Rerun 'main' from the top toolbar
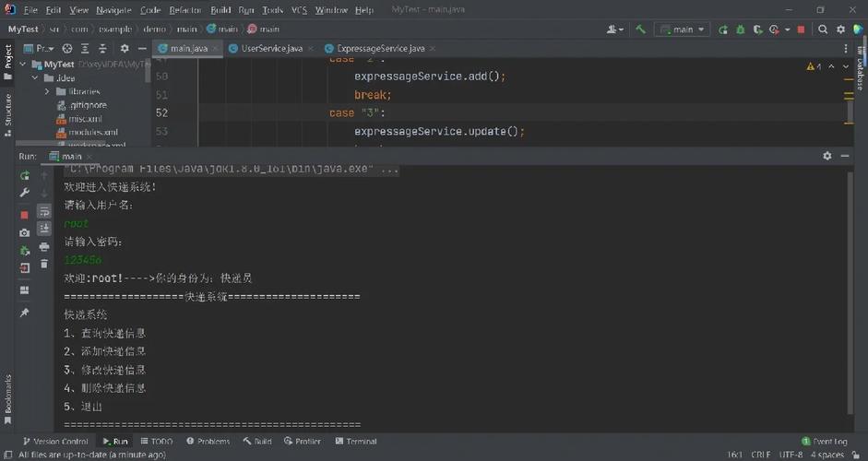Image resolution: width=868 pixels, height=461 pixels. (x=723, y=30)
